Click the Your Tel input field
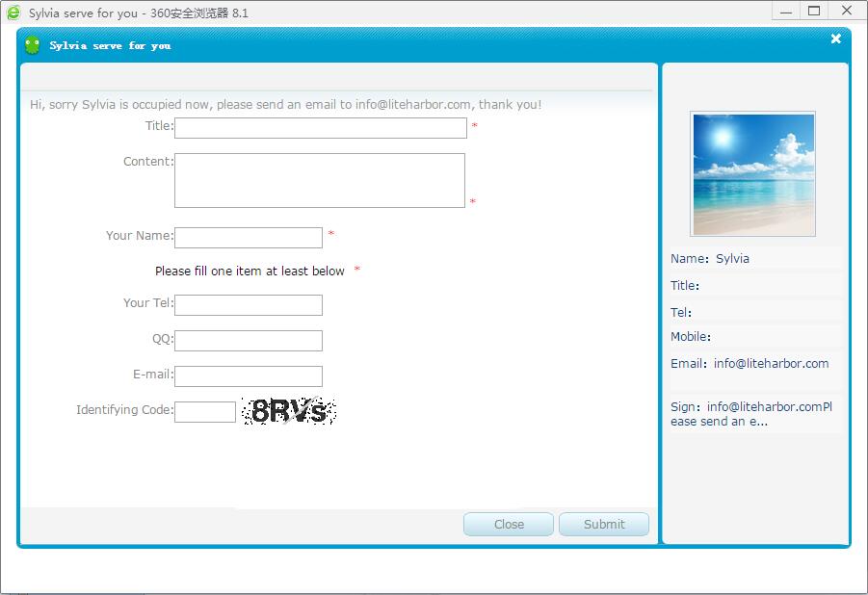 click(248, 305)
